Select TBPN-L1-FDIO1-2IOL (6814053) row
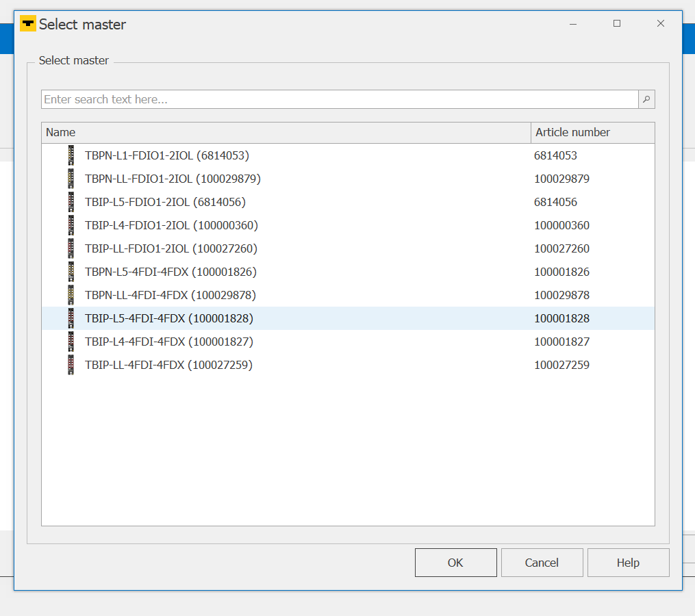The height and width of the screenshot is (616, 695). [x=348, y=155]
